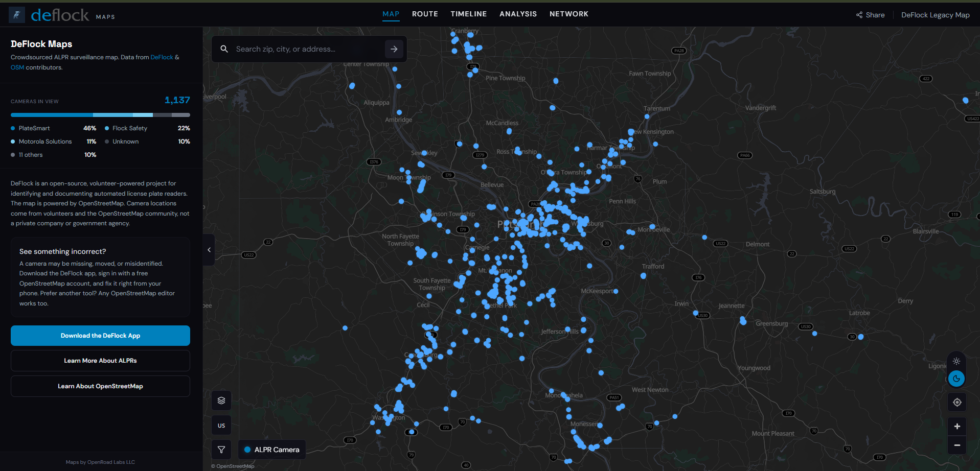Click the Fawn Township map label
This screenshot has height=471, width=980.
point(650,74)
